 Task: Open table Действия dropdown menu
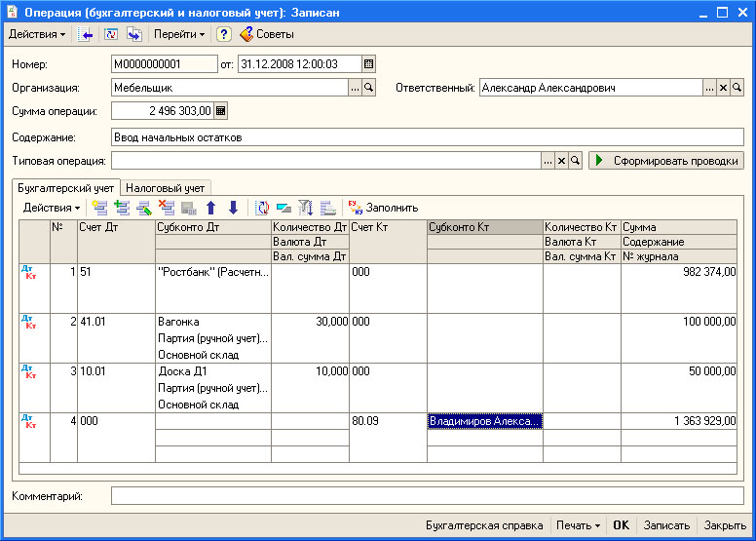[x=52, y=208]
